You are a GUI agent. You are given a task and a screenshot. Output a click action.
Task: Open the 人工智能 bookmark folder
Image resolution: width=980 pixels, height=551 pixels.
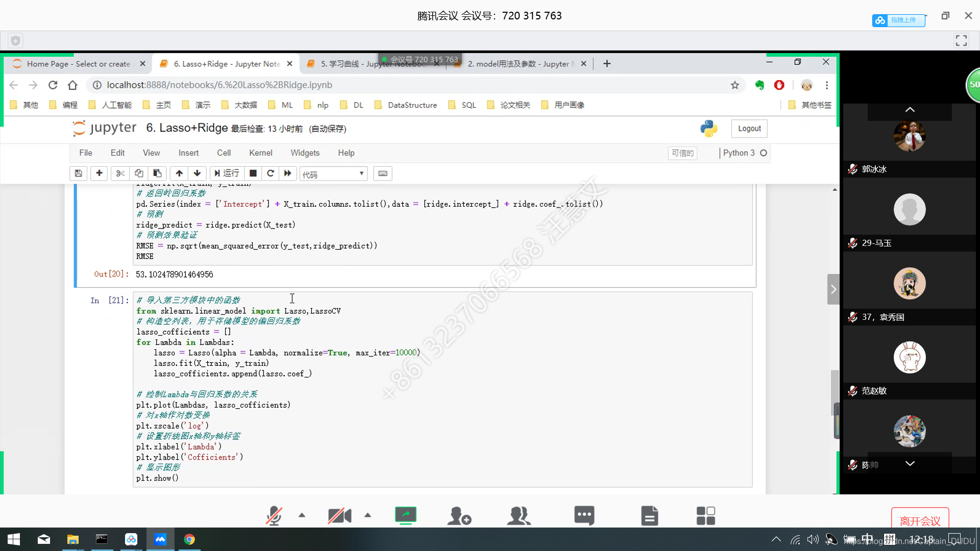[x=111, y=105]
